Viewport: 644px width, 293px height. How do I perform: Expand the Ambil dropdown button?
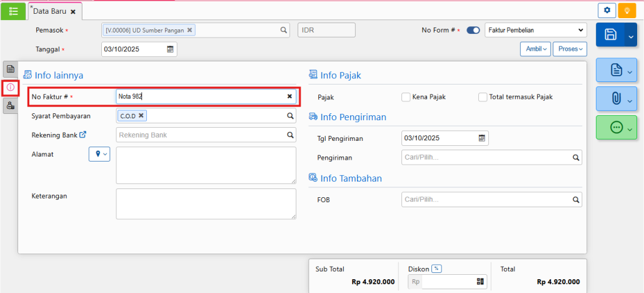pyautogui.click(x=535, y=49)
